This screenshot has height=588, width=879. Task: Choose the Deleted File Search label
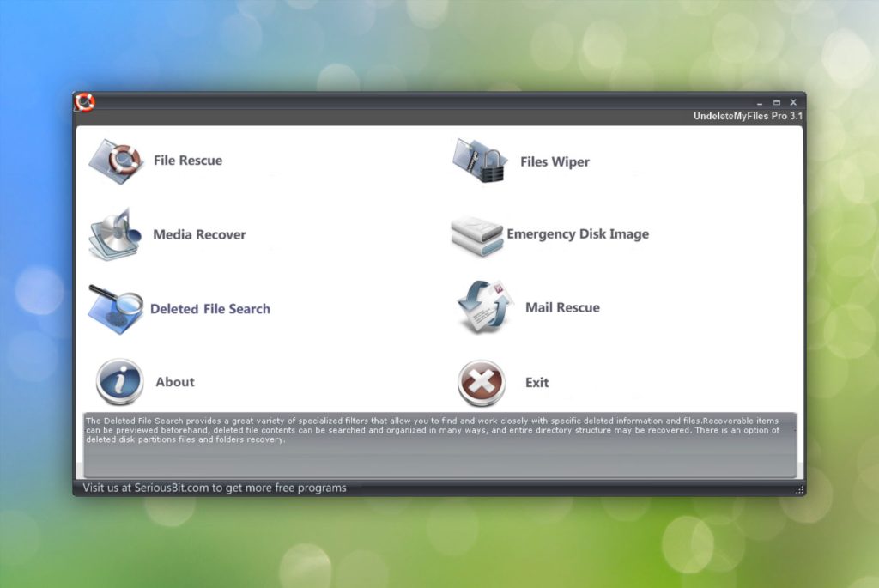(210, 309)
